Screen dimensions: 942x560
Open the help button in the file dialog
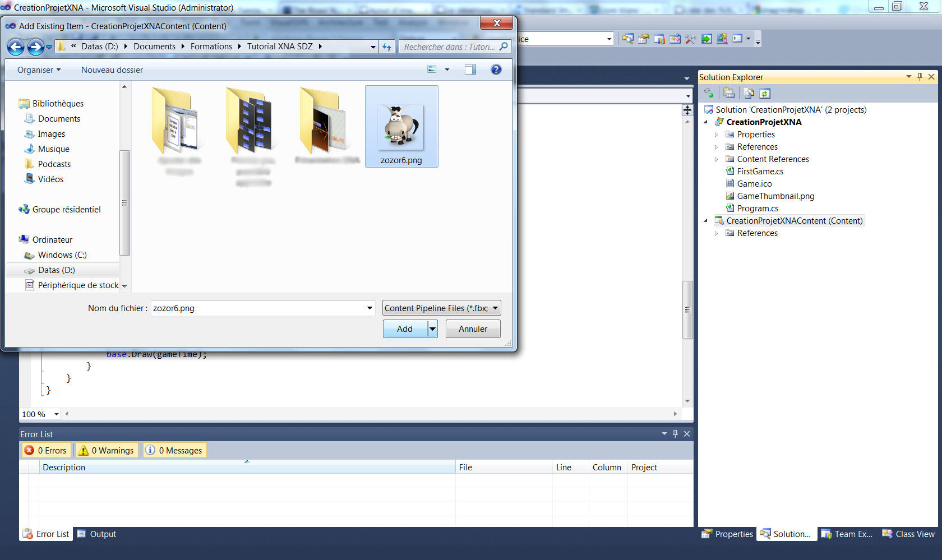coord(496,70)
